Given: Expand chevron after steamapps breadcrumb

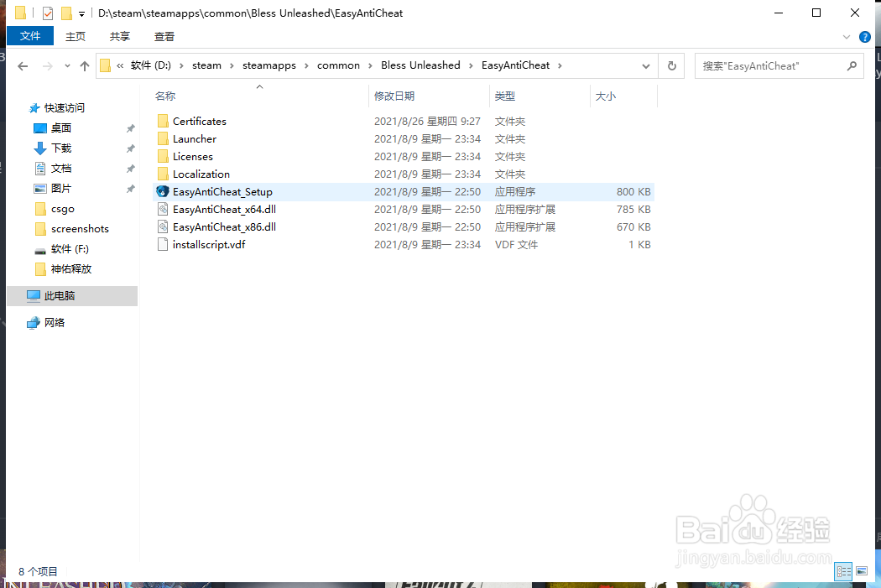Looking at the screenshot, I should [x=306, y=65].
